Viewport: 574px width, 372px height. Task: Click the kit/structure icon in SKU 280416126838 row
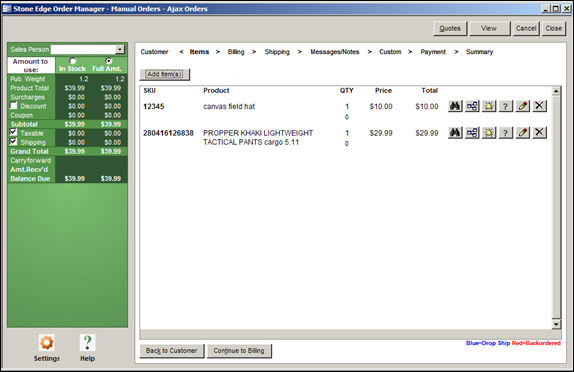[x=472, y=133]
